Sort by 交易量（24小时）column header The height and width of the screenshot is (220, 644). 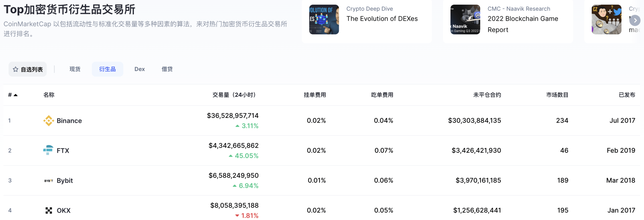pos(234,95)
